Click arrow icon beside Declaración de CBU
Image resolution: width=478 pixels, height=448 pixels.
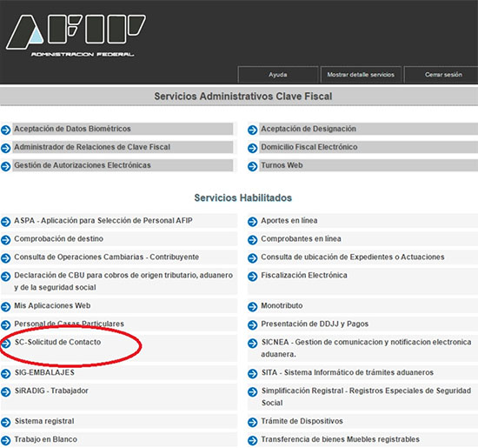[x=5, y=277]
